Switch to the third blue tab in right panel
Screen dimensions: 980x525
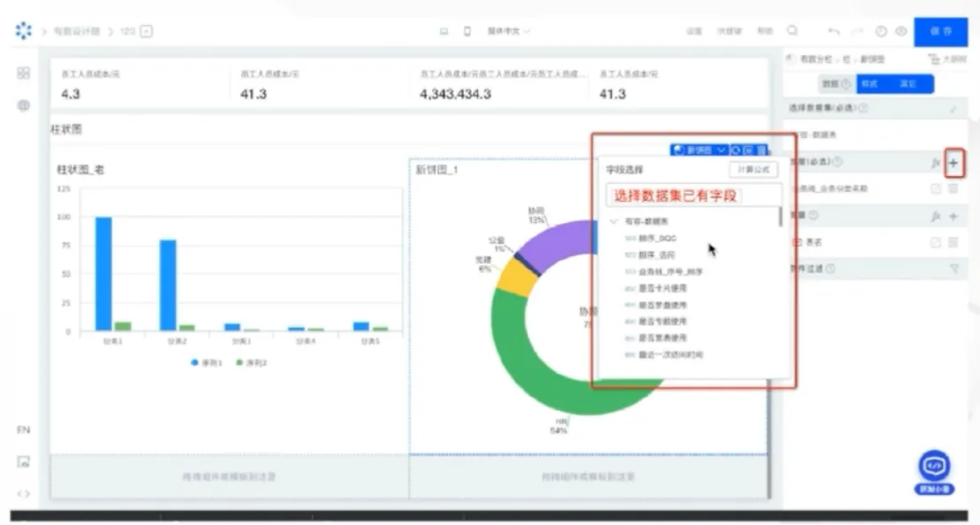click(x=908, y=83)
